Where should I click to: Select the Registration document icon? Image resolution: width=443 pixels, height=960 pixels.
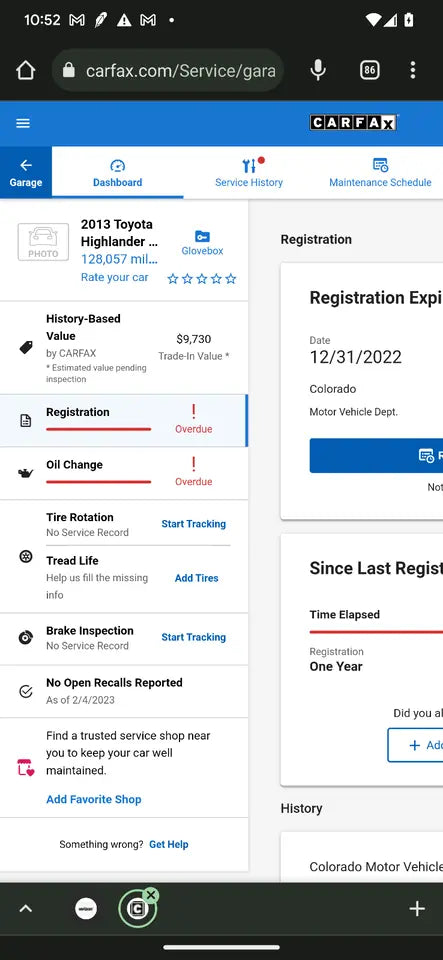[x=26, y=421]
